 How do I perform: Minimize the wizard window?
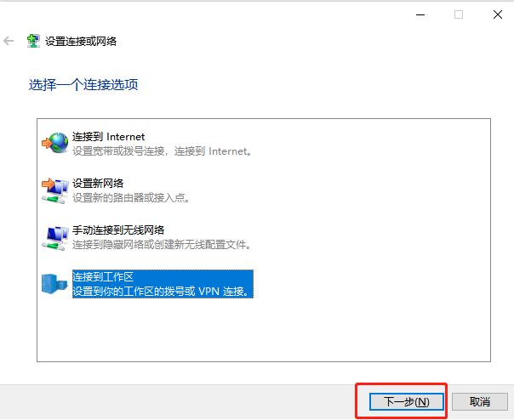pos(420,14)
